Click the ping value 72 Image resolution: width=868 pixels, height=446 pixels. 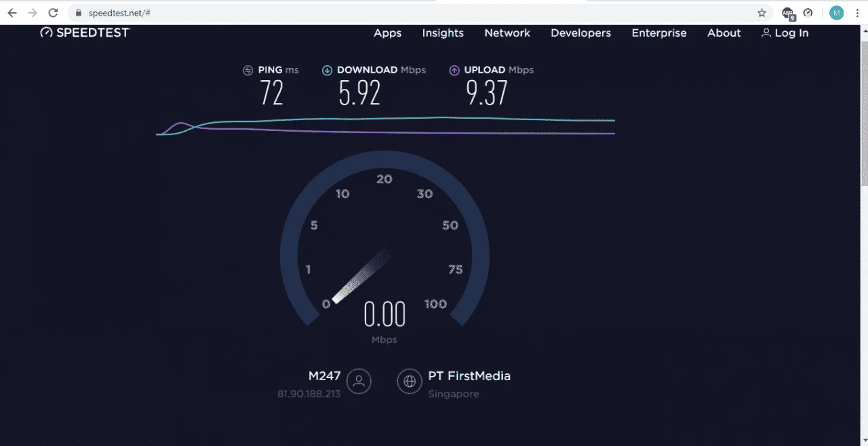coord(271,93)
